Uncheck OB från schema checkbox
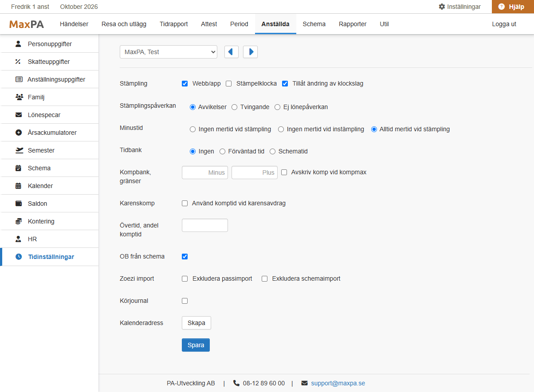Image resolution: width=534 pixels, height=392 pixels. [x=185, y=256]
